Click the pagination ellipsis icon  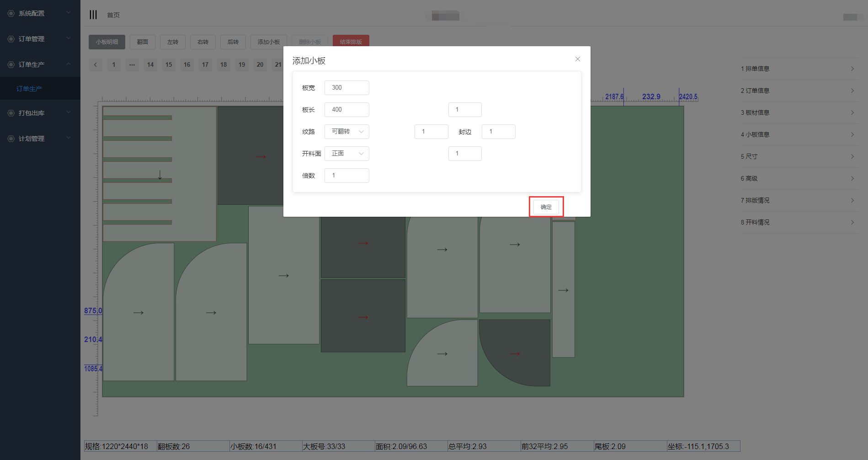click(x=132, y=64)
